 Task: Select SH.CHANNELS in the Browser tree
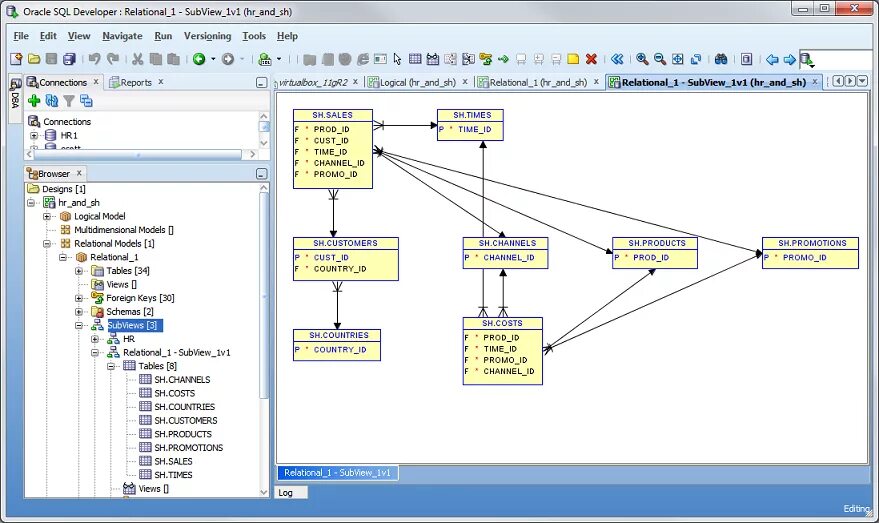pyautogui.click(x=182, y=379)
